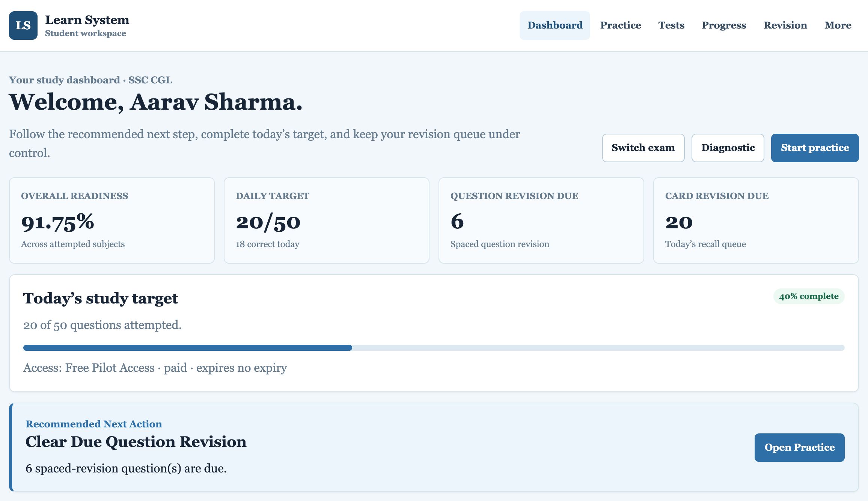Click the Switch exam button

click(x=643, y=148)
